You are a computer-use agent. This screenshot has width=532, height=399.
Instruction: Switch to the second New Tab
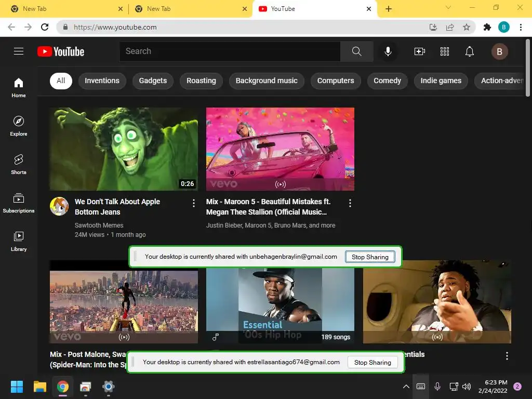coord(190,9)
